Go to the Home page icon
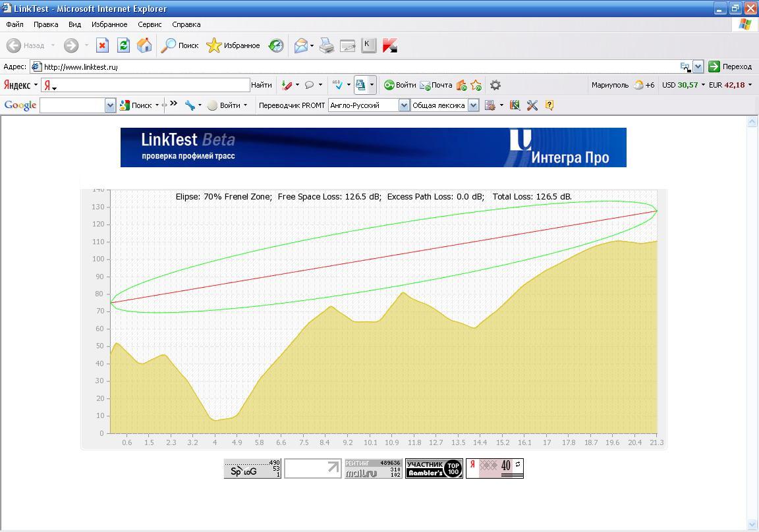The image size is (759, 532). point(144,45)
